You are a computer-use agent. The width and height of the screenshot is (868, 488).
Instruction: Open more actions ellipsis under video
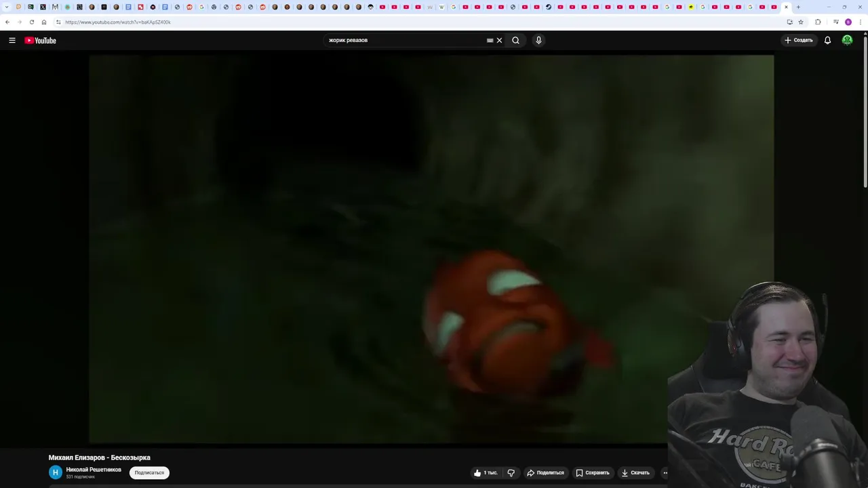665,473
